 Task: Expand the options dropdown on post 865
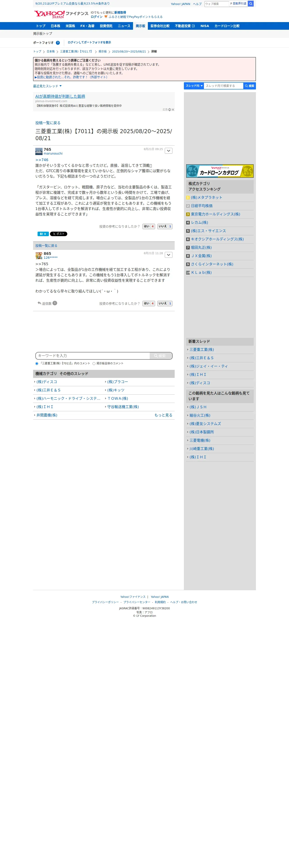click(169, 255)
